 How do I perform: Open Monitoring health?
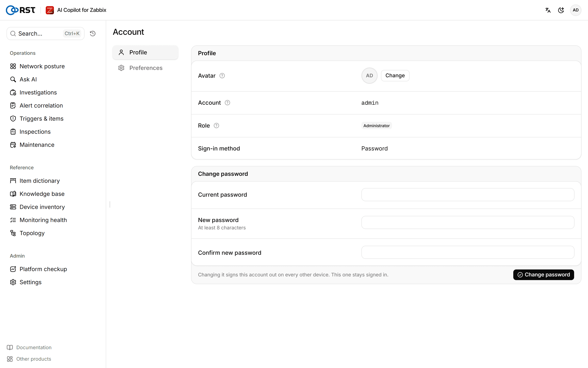[x=53, y=220]
